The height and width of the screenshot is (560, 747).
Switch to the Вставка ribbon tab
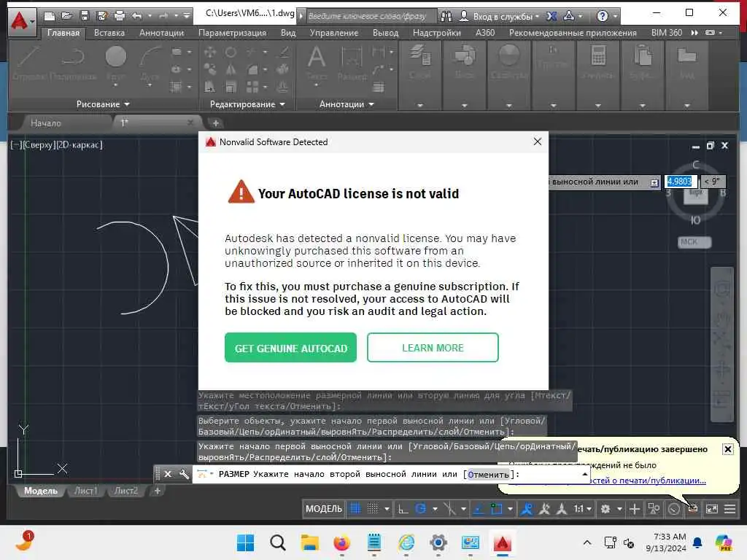(109, 33)
